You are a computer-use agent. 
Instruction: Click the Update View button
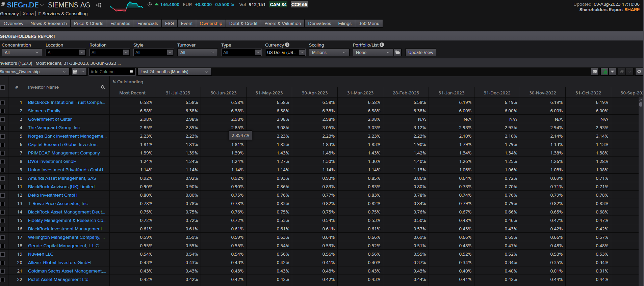coord(420,52)
